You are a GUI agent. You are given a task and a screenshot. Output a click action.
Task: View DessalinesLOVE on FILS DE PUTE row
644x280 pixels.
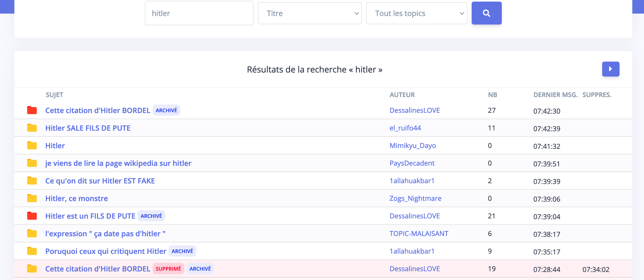pyautogui.click(x=415, y=216)
